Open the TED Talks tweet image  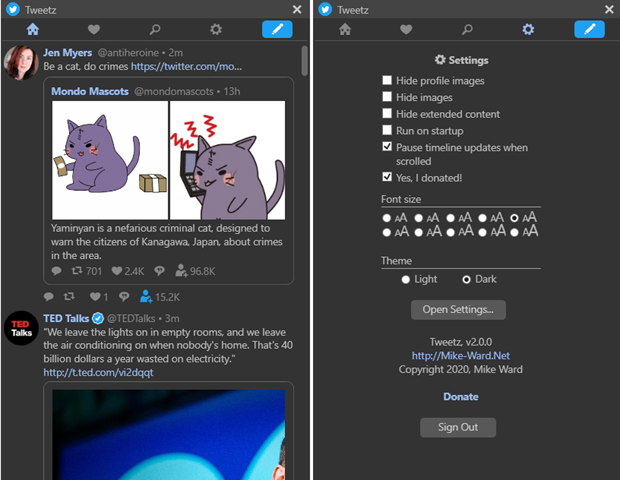(x=169, y=435)
